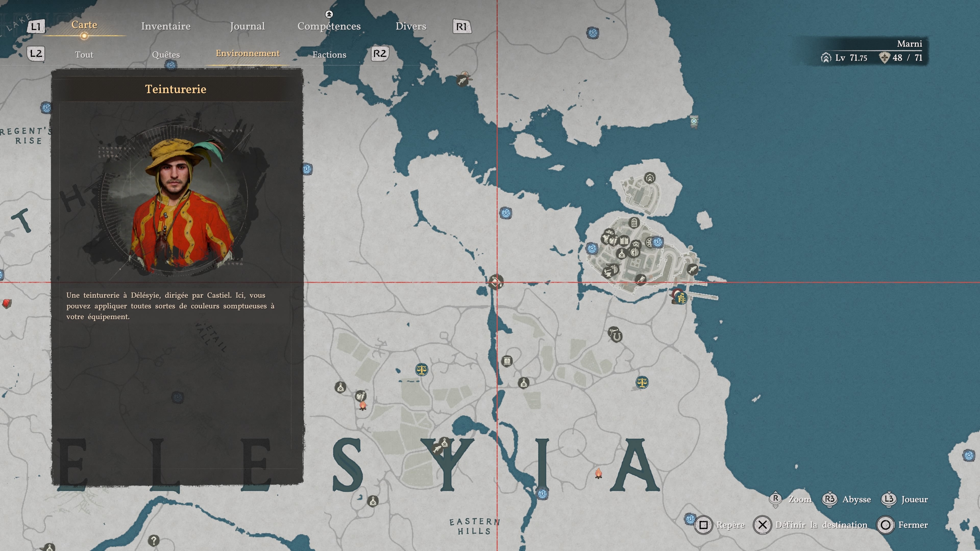Click the L2 previous-filter button

click(36, 54)
